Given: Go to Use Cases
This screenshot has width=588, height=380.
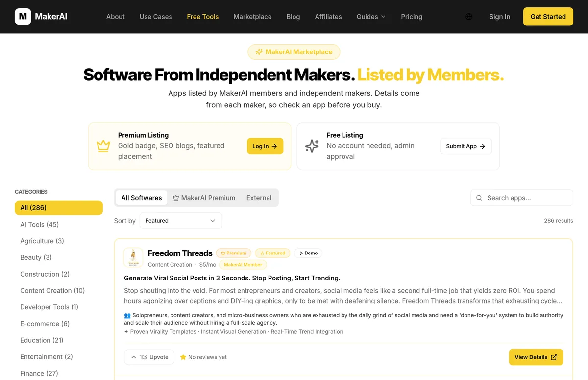Looking at the screenshot, I should tap(156, 17).
